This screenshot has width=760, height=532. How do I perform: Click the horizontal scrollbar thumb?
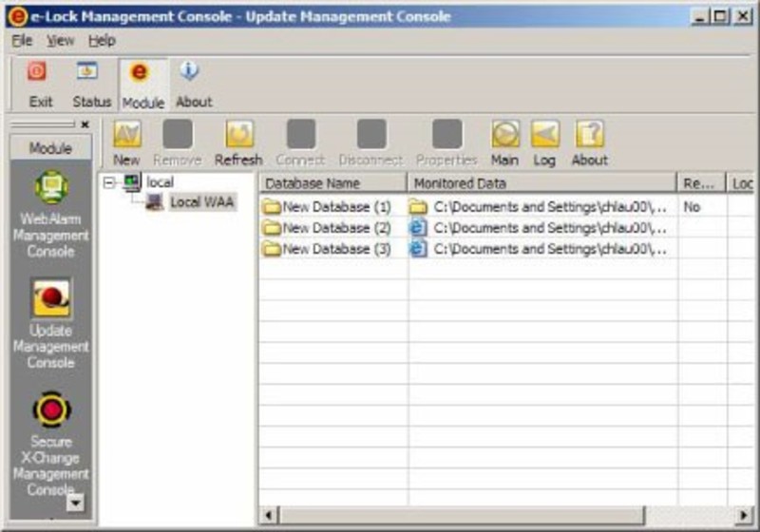462,515
